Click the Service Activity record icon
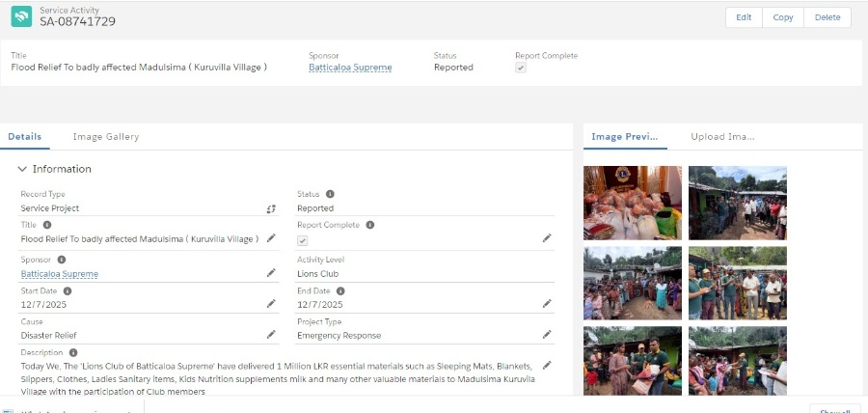Screen dimensions: 868x413 [x=21, y=16]
